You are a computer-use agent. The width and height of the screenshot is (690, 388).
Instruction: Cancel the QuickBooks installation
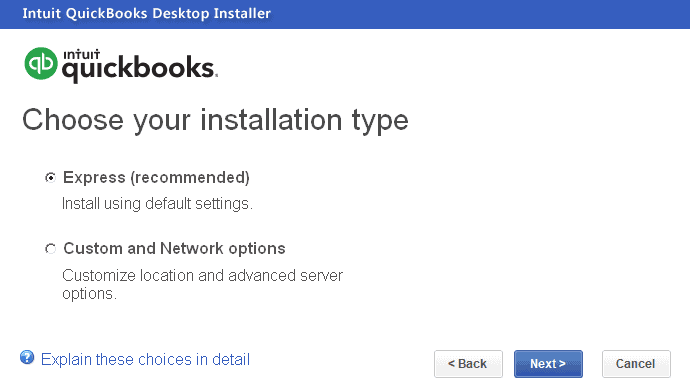point(636,364)
